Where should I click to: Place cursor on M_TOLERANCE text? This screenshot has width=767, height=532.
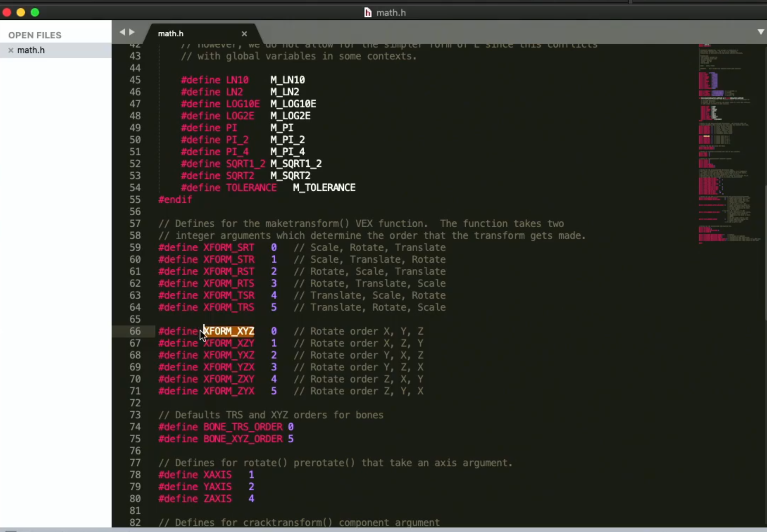click(x=324, y=188)
